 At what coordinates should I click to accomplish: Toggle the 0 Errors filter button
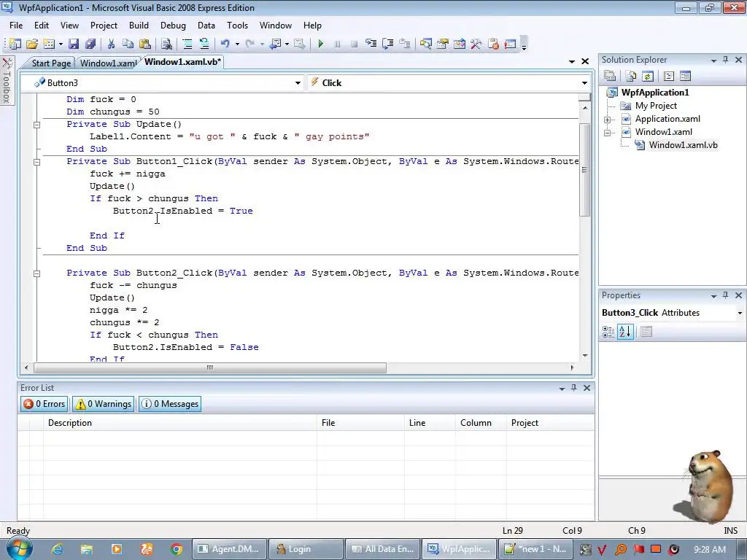click(x=44, y=404)
